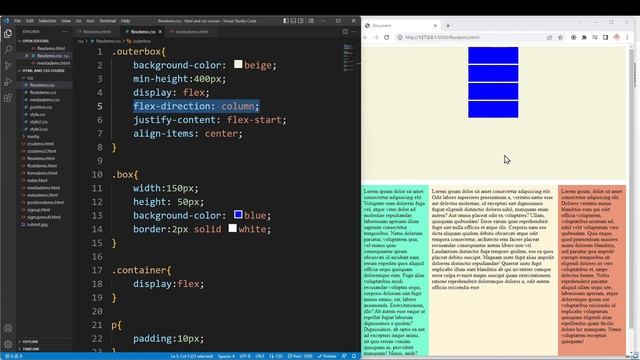Open the Source Control view
The width and height of the screenshot is (640, 360).
click(8, 65)
